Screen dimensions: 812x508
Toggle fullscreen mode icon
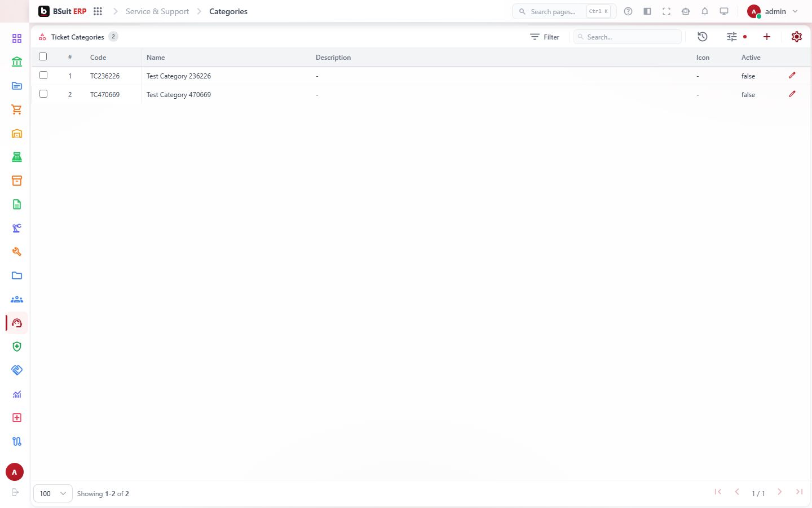(x=667, y=11)
